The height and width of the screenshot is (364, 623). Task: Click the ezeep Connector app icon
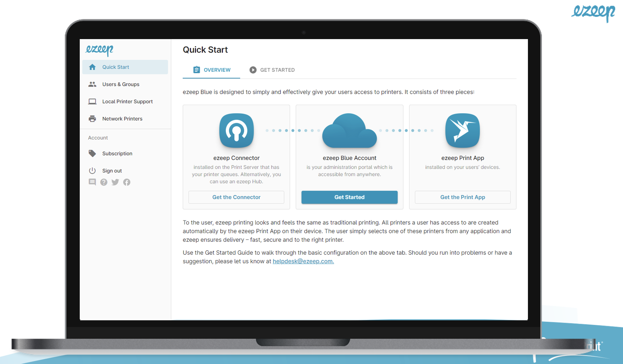tap(236, 130)
